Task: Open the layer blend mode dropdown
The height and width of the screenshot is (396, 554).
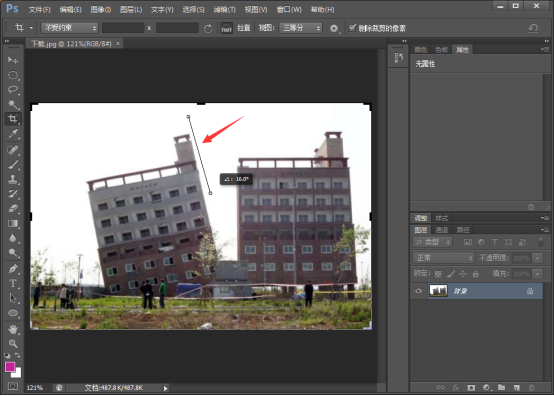Action: click(x=443, y=258)
